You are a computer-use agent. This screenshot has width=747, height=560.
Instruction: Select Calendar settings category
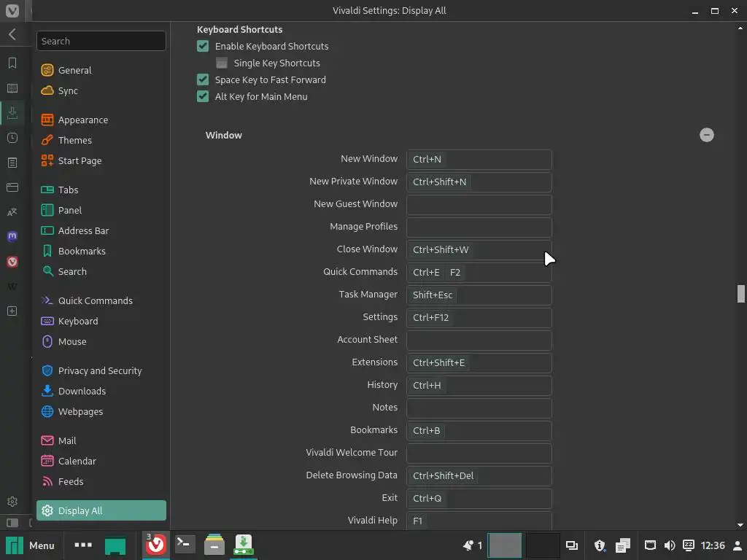point(101,461)
